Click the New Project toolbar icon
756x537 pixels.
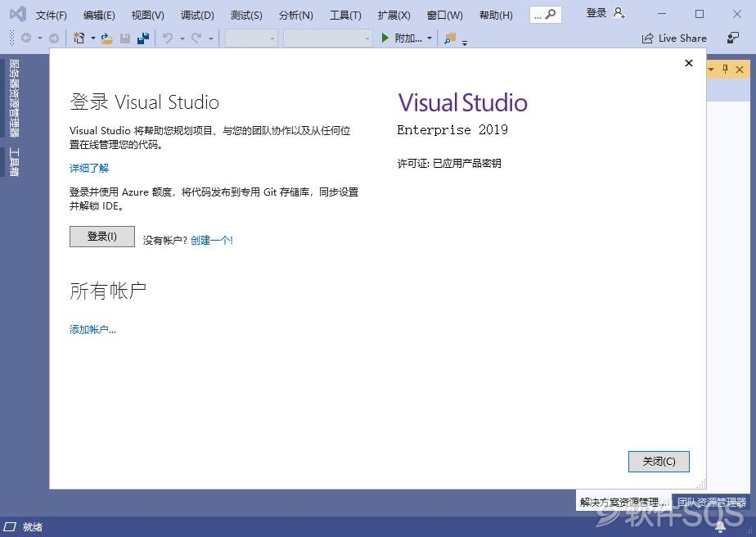[79, 38]
